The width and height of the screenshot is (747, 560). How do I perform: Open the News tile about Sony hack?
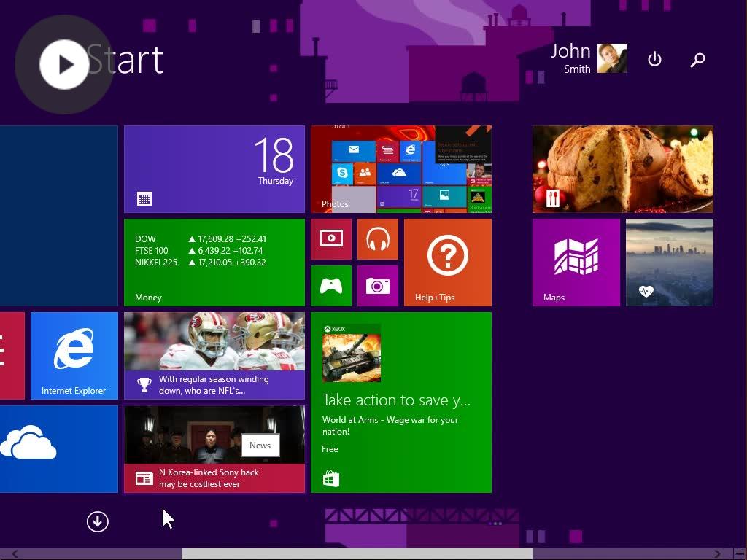click(x=214, y=449)
